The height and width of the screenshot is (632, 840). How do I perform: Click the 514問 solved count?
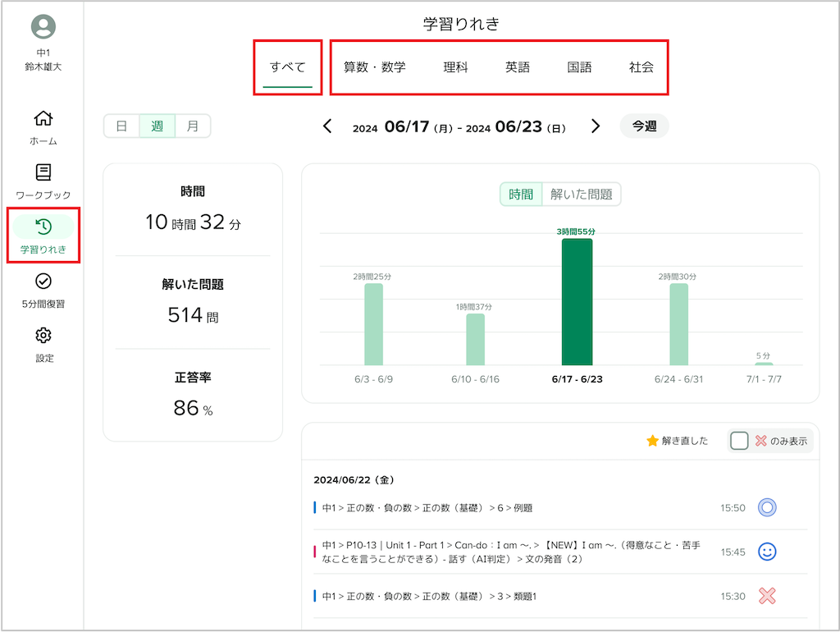click(193, 314)
